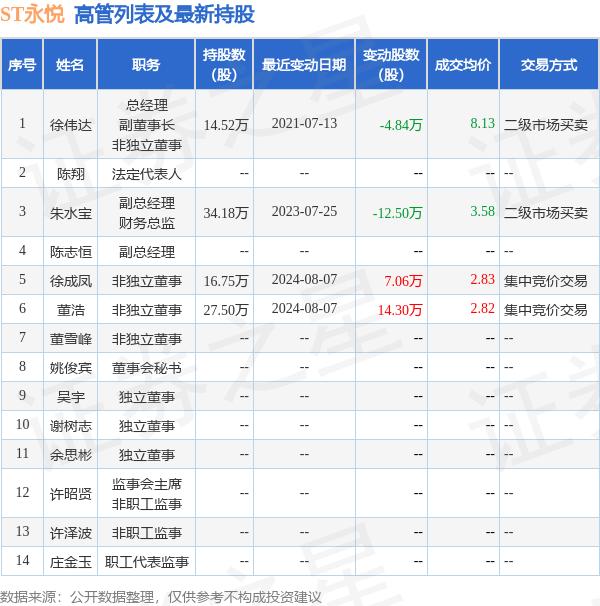This screenshot has width=600, height=606.
Task: Select the name 谢树志
Action: [x=71, y=426]
